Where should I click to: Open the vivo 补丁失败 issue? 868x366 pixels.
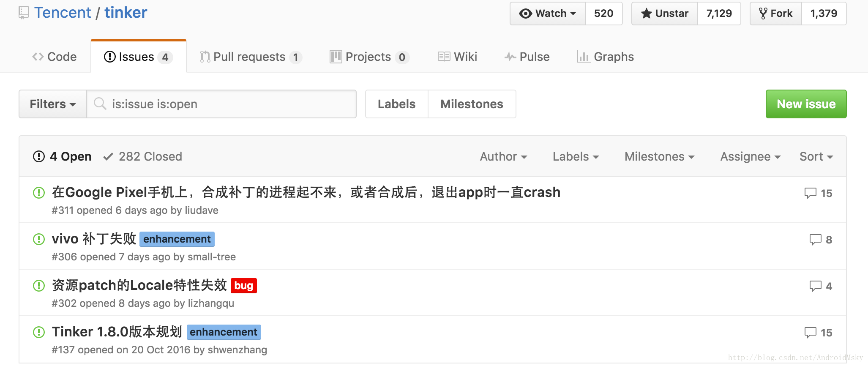pos(94,239)
